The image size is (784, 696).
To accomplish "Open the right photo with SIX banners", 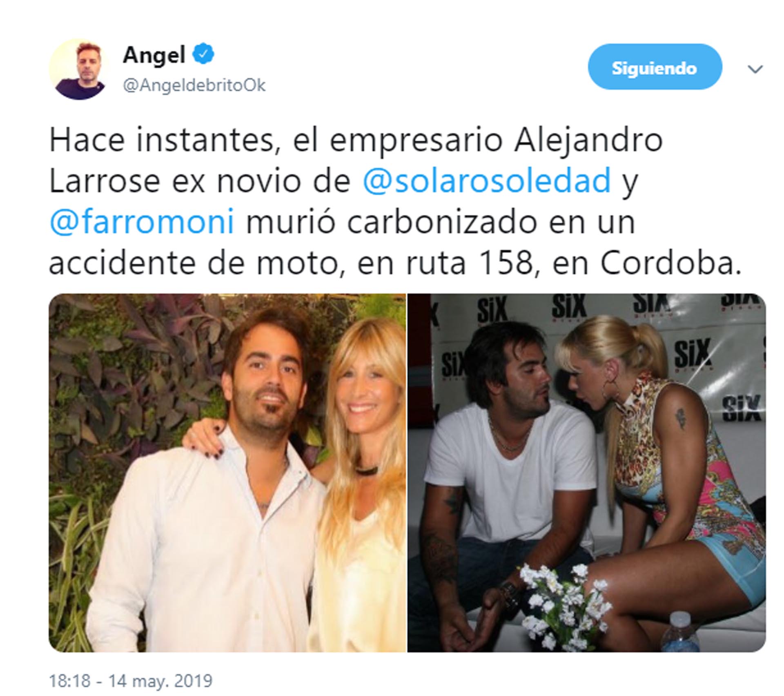I will click(x=587, y=473).
